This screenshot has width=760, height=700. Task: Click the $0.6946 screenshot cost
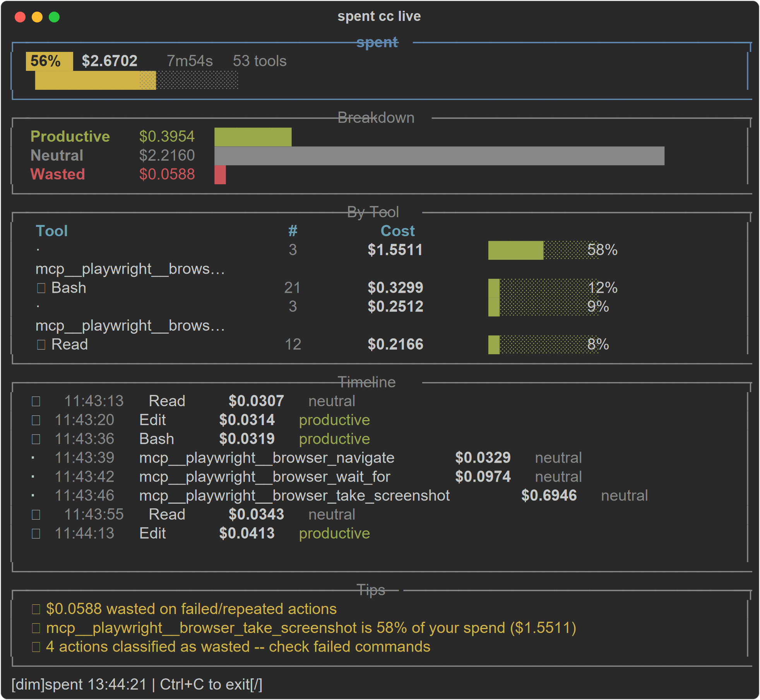(x=549, y=496)
